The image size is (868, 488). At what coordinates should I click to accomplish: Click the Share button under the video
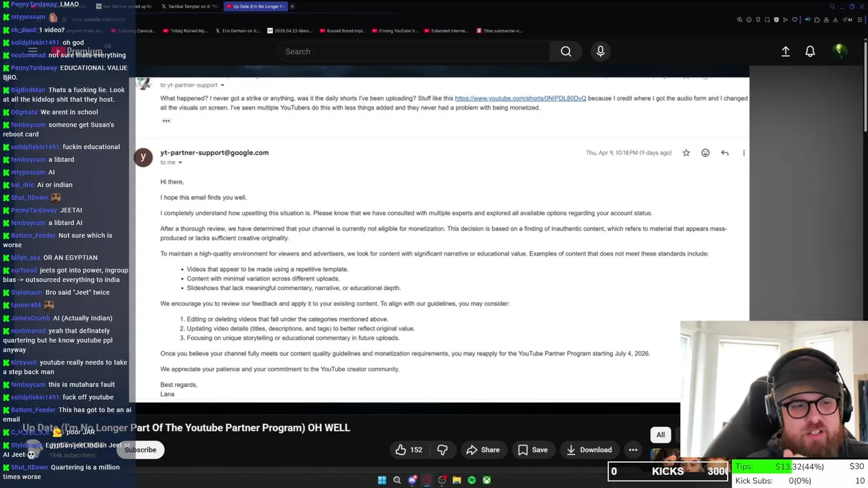[483, 450]
